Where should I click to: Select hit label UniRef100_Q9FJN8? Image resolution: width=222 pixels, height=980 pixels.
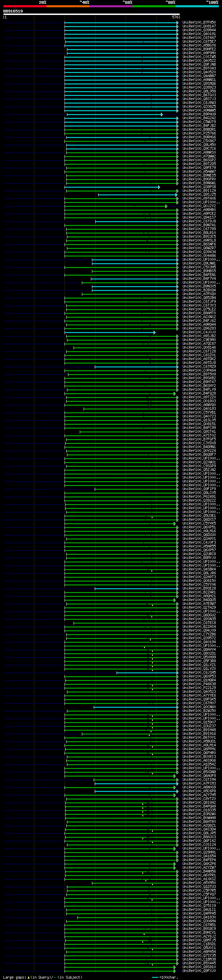tap(199, 64)
